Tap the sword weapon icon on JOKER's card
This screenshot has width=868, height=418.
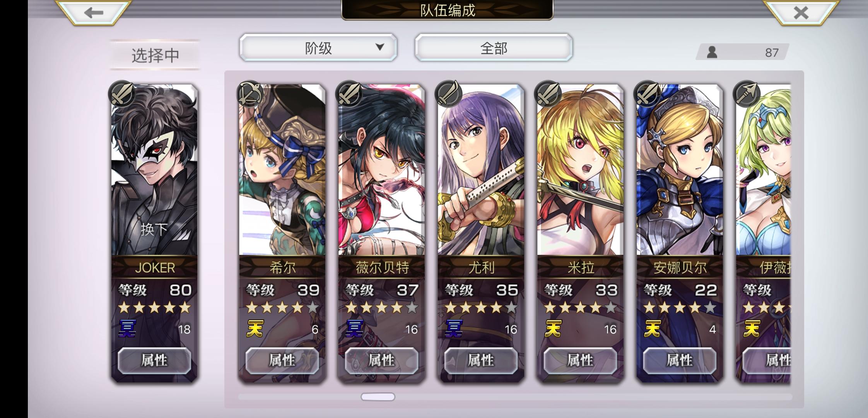click(x=122, y=94)
